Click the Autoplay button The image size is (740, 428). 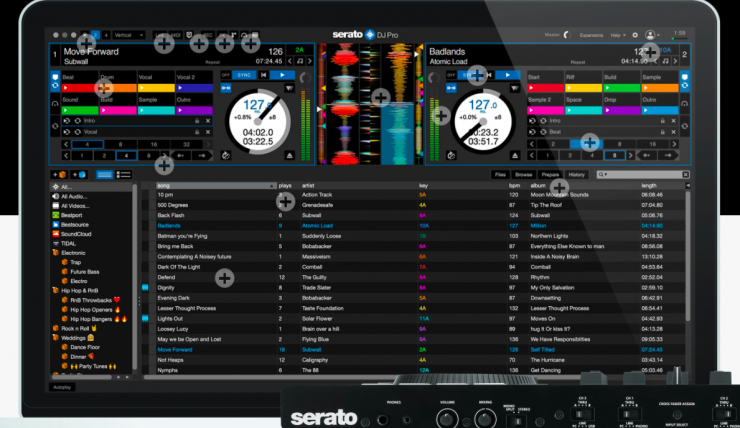tap(62, 387)
